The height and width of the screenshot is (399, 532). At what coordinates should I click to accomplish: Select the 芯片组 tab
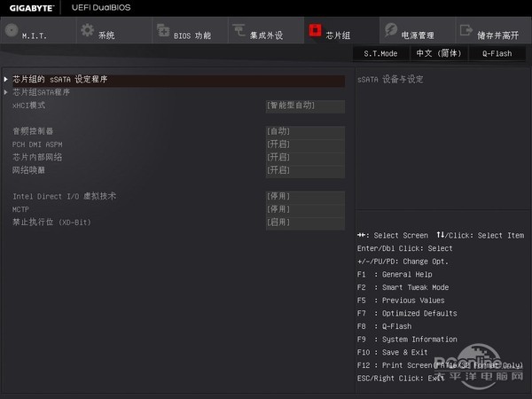[x=341, y=30]
